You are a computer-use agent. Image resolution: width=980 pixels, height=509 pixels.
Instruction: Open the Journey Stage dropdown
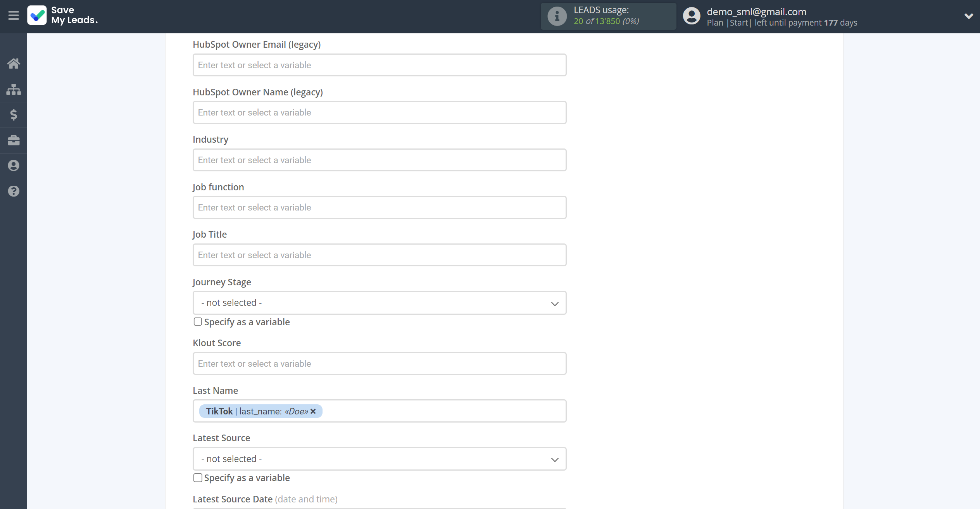(x=380, y=303)
